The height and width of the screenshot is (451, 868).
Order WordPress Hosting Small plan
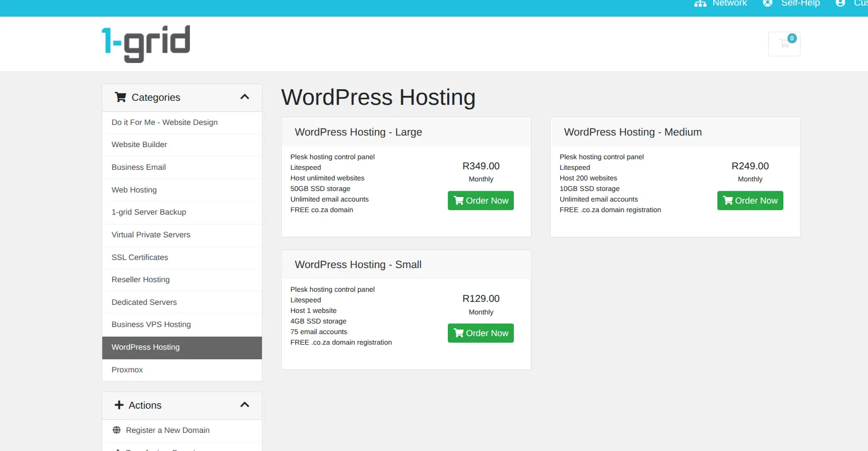tap(481, 333)
